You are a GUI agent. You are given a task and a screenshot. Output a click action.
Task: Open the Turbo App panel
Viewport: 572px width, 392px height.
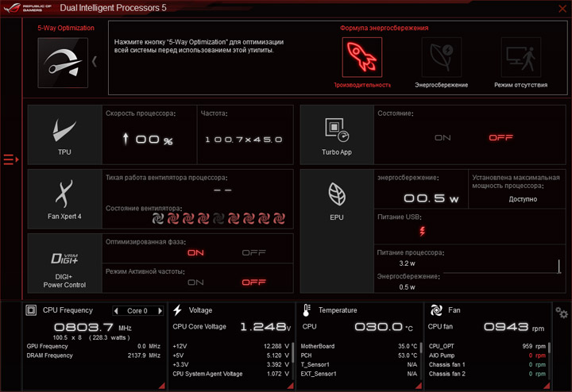pyautogui.click(x=337, y=135)
